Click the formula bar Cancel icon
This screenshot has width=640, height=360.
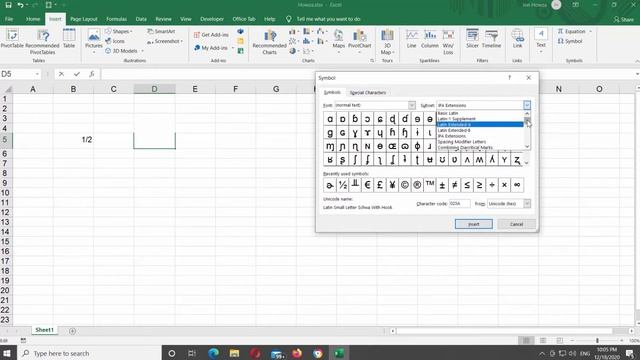click(x=61, y=74)
